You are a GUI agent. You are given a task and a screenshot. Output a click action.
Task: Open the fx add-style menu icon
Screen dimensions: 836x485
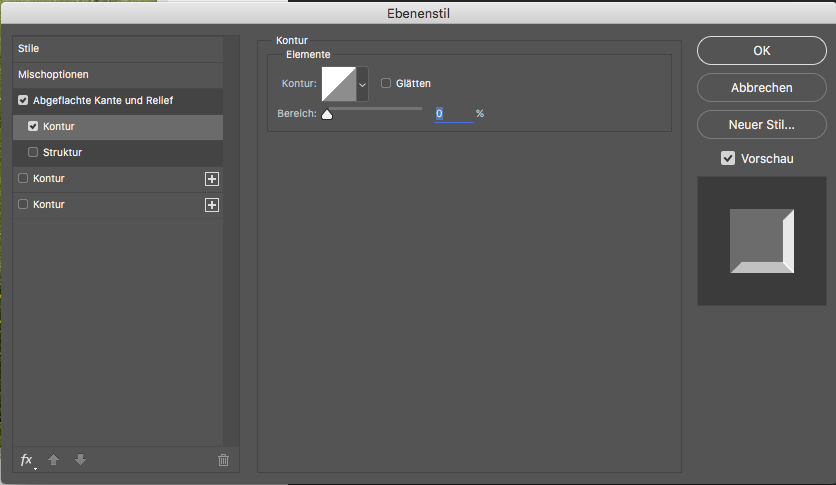coord(27,460)
